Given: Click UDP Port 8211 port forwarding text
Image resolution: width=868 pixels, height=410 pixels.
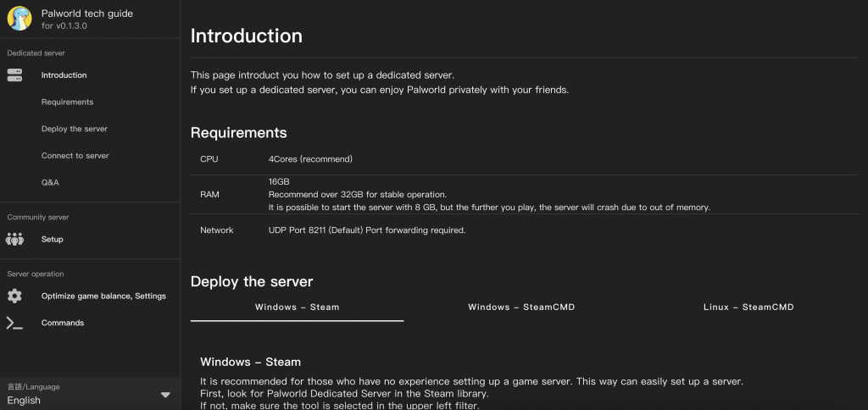Looking at the screenshot, I should coord(367,230).
